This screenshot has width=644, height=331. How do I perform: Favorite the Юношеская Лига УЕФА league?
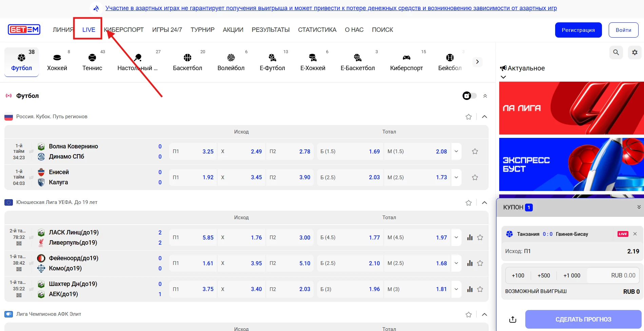469,203
